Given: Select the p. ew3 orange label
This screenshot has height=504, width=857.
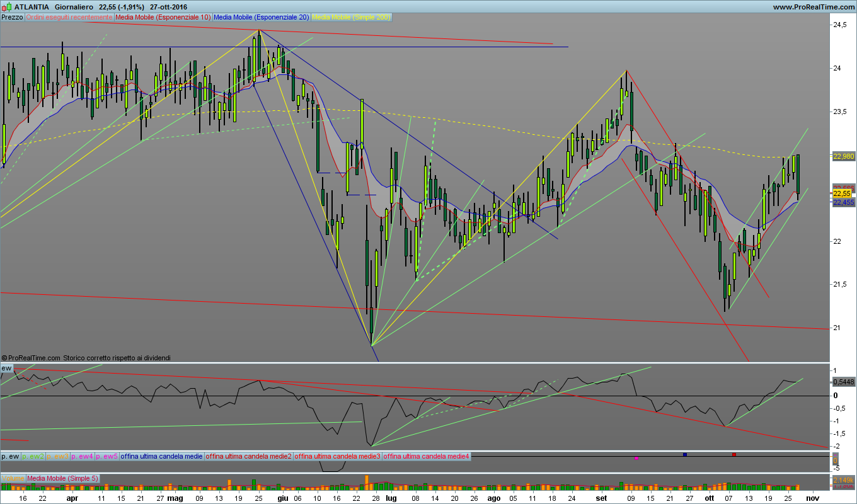Looking at the screenshot, I should pyautogui.click(x=58, y=455).
